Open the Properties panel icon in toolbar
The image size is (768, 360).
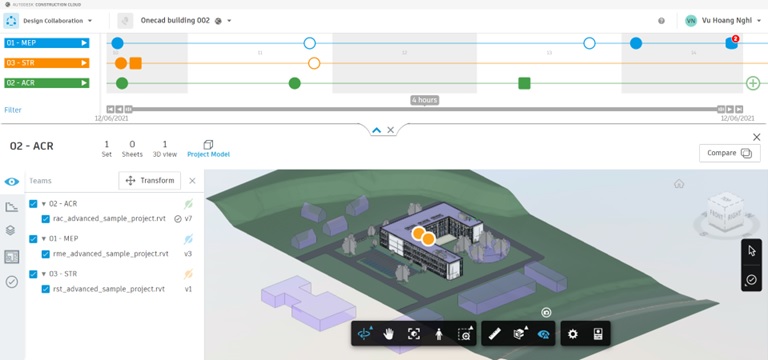click(598, 334)
